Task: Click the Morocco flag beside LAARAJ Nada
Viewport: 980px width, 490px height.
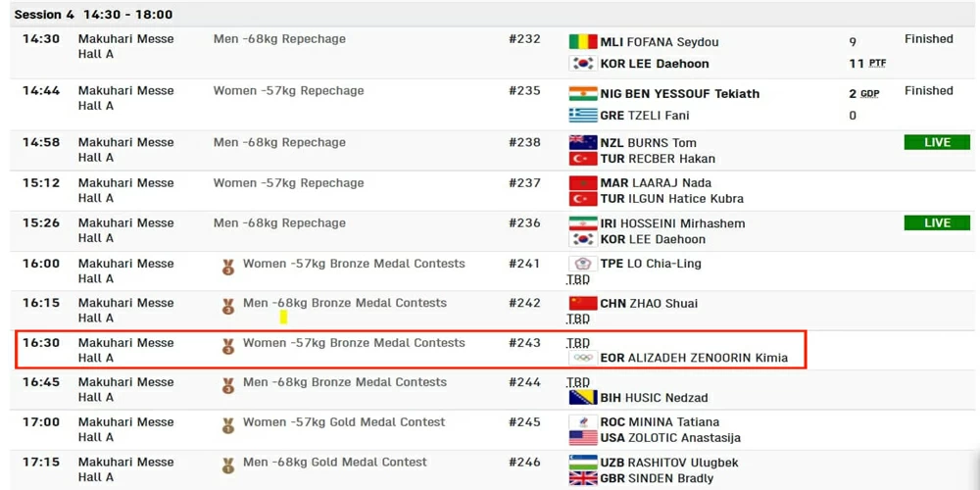Action: coord(583,183)
